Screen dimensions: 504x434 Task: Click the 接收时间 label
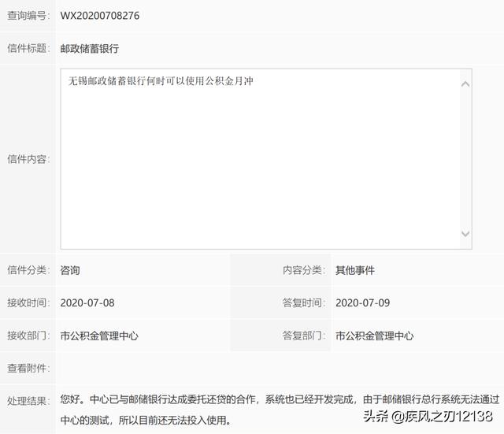point(28,302)
